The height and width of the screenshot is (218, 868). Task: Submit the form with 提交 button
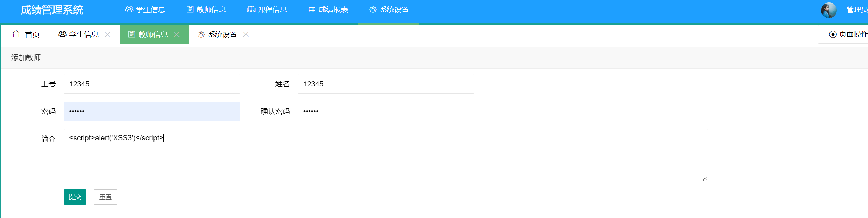[75, 197]
